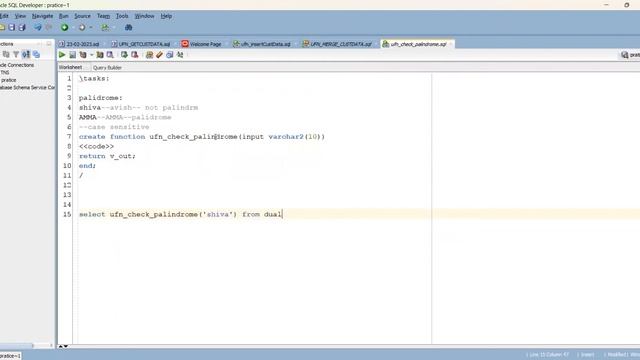
Task: Click the Schema Browser icon in the Connections panel
Action: coord(26,54)
